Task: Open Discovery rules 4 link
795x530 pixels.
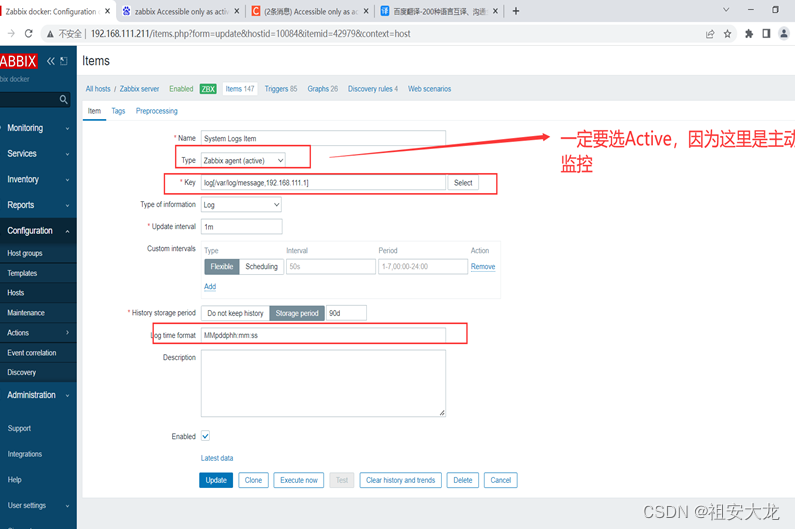Action: 373,89
